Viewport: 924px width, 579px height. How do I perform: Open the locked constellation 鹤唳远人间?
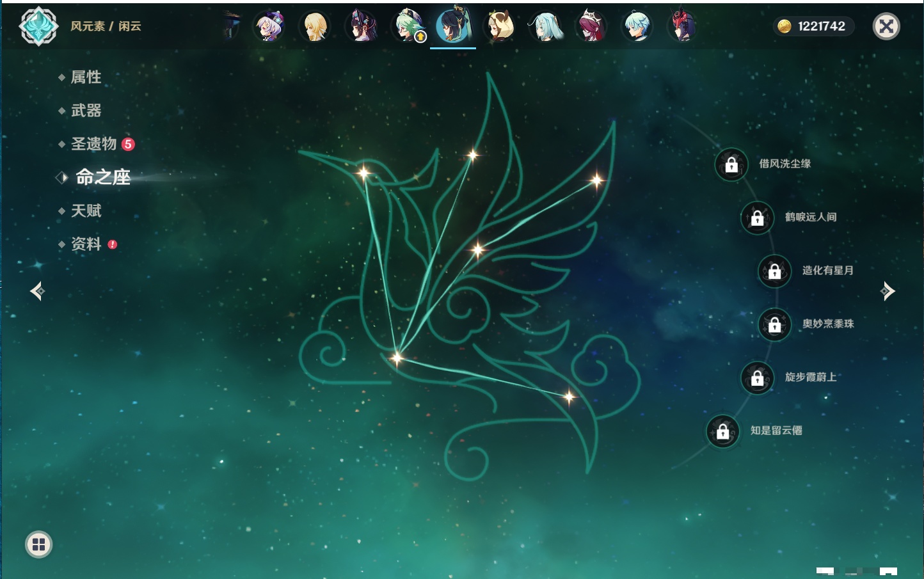click(757, 218)
